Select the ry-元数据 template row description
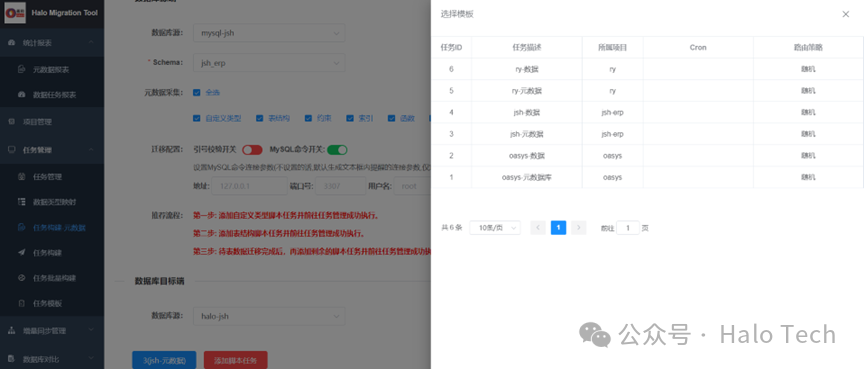This screenshot has width=864, height=369. pos(527,91)
